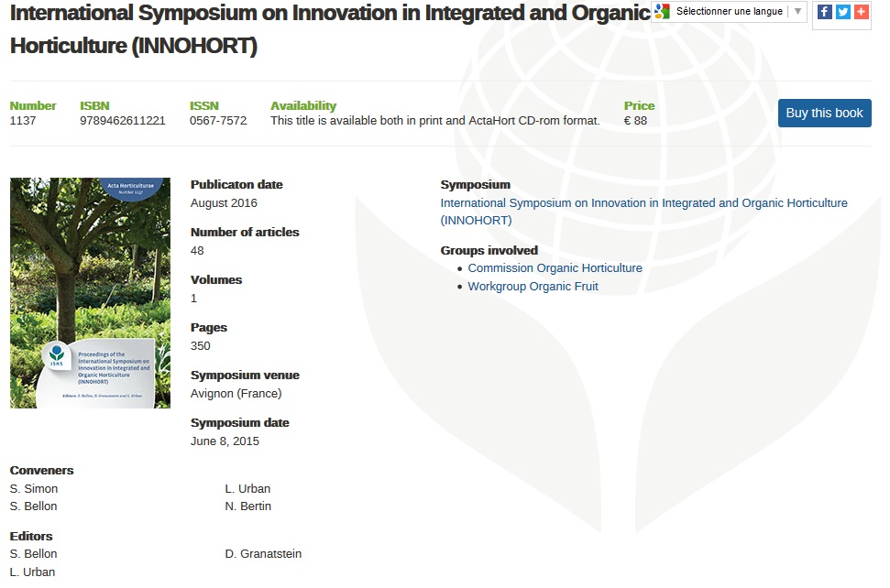Click editor name D. Granatstein
Viewport: 890px width, 588px height.
point(263,554)
